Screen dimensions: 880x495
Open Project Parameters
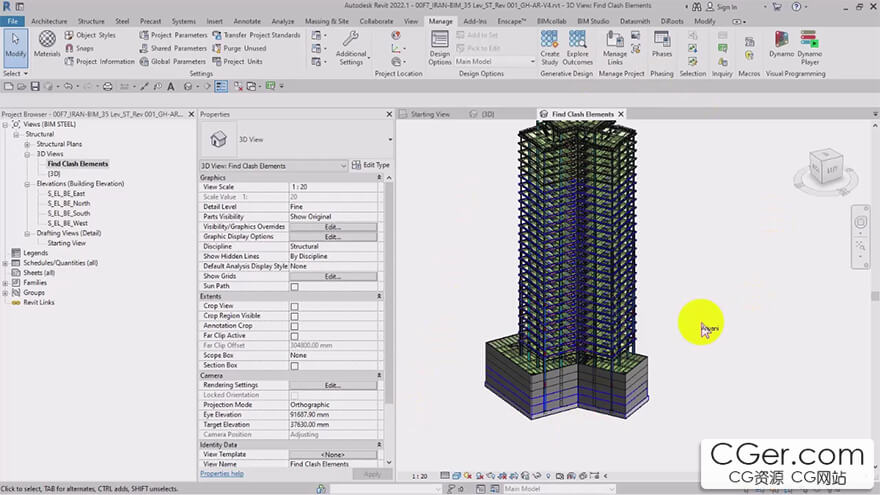point(173,35)
